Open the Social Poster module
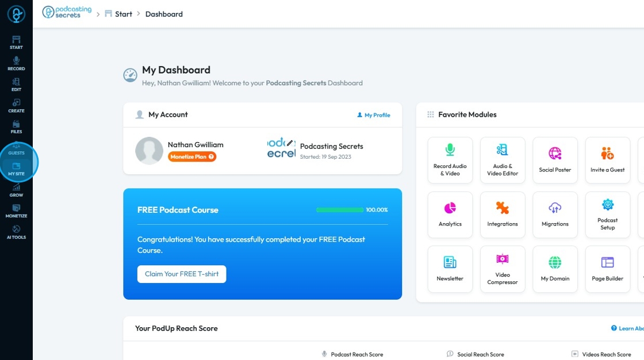The image size is (644, 360). [555, 160]
